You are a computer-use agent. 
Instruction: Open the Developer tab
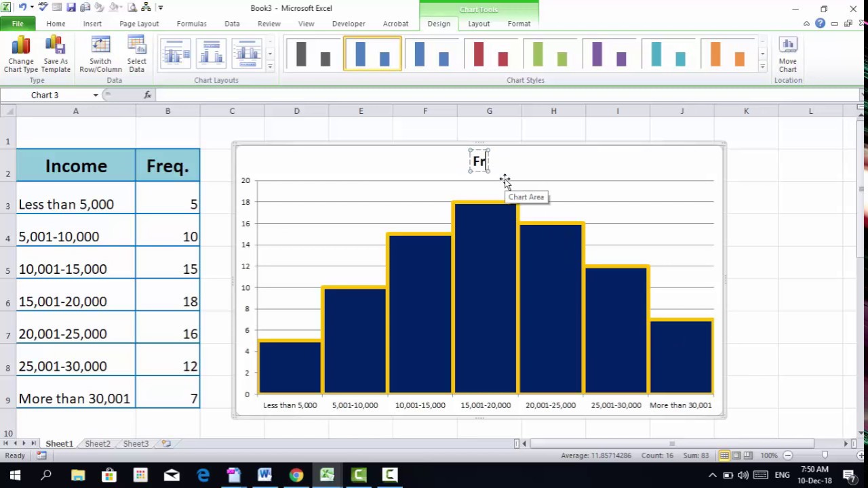click(x=349, y=24)
